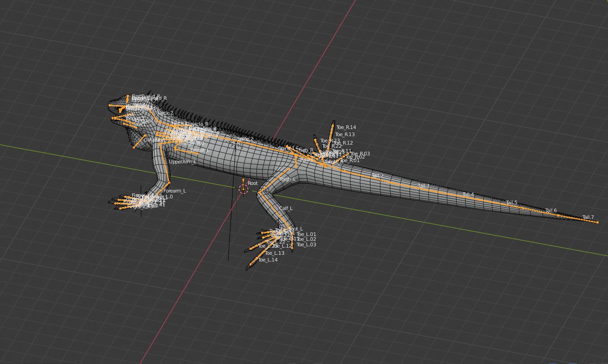Select the Tail.7 bone label
608x364 pixels.
(x=588, y=217)
